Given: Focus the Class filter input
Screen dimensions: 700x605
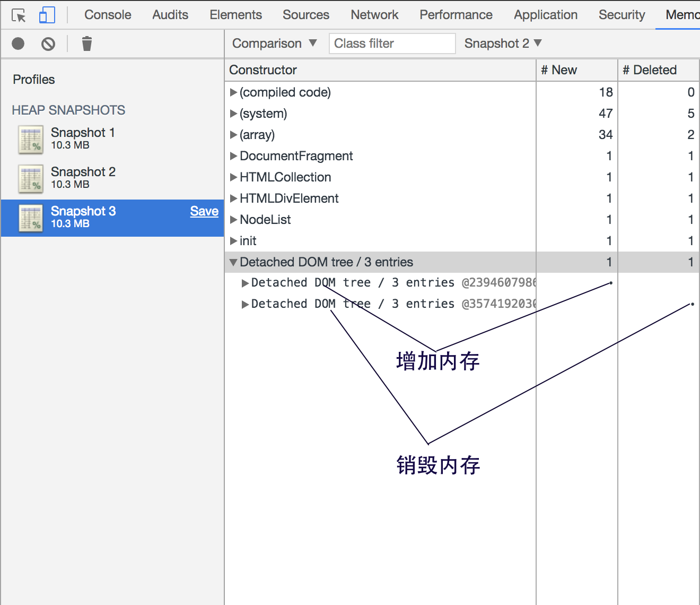Looking at the screenshot, I should point(392,44).
